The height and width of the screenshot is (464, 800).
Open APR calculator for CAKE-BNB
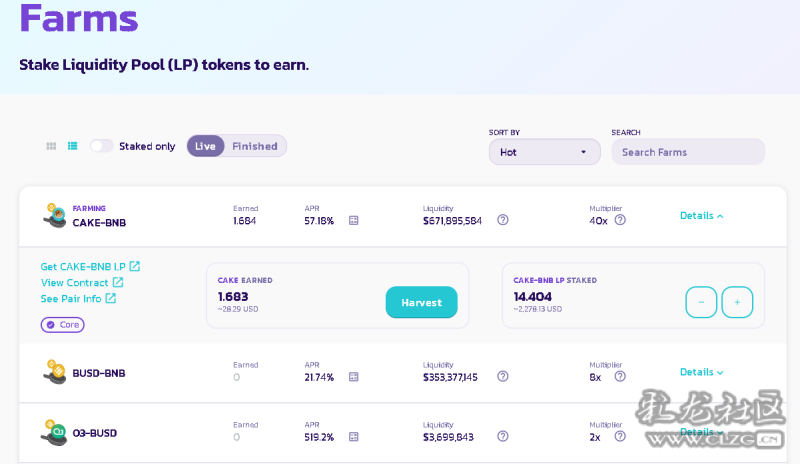pyautogui.click(x=354, y=221)
